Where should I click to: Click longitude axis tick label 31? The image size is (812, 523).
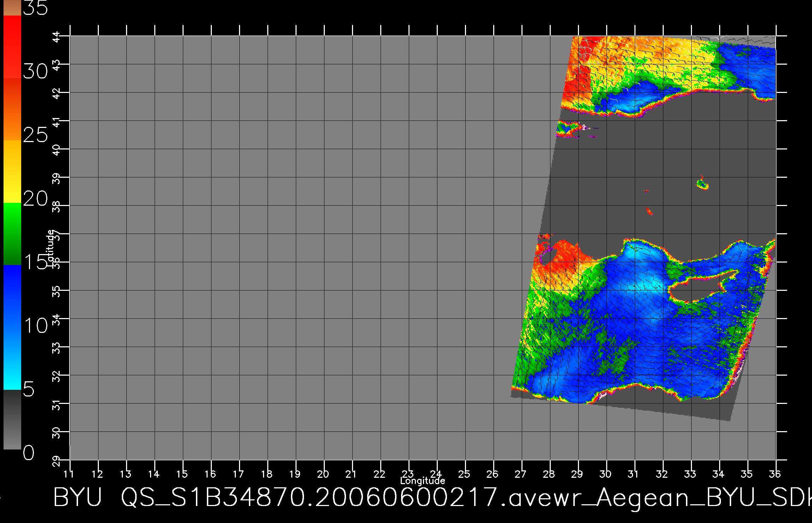pyautogui.click(x=633, y=474)
